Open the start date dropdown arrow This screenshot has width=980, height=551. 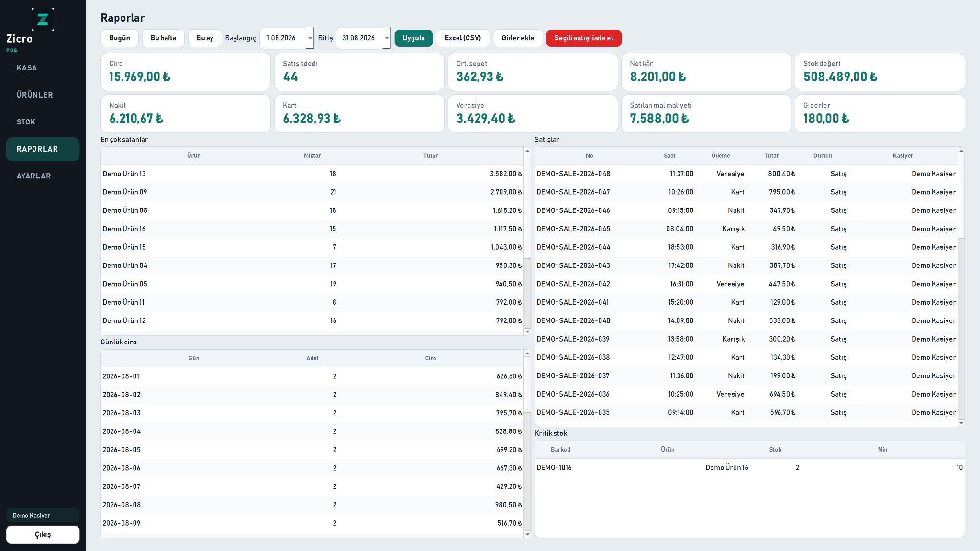(x=310, y=38)
